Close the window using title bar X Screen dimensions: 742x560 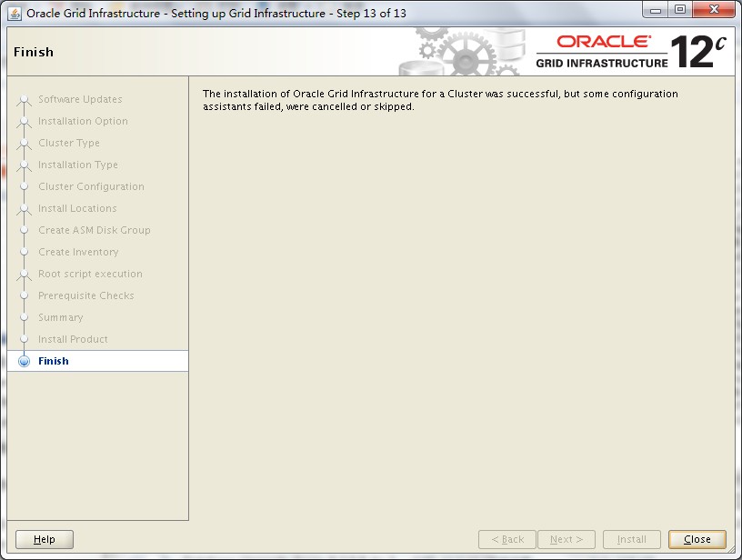tap(715, 10)
